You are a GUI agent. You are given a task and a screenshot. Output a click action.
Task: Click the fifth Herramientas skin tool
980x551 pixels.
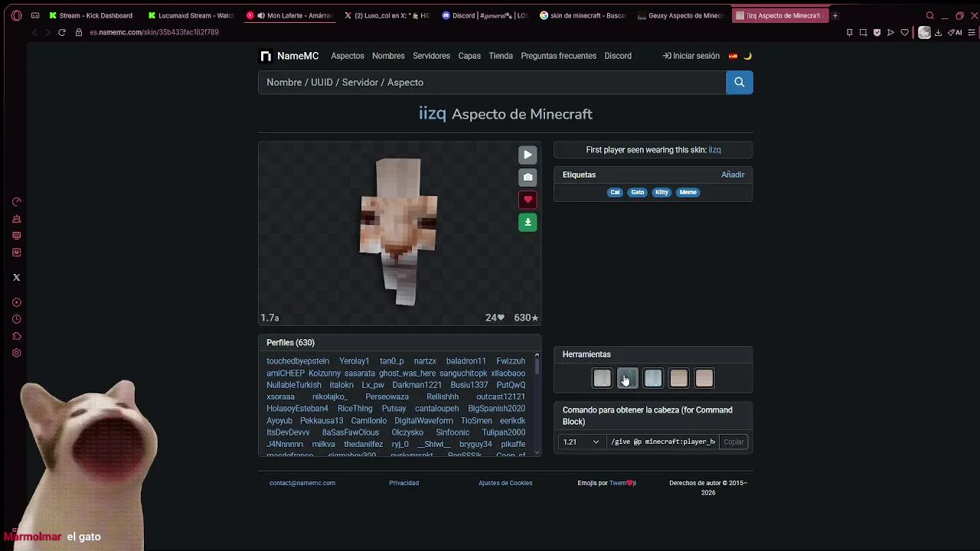704,378
